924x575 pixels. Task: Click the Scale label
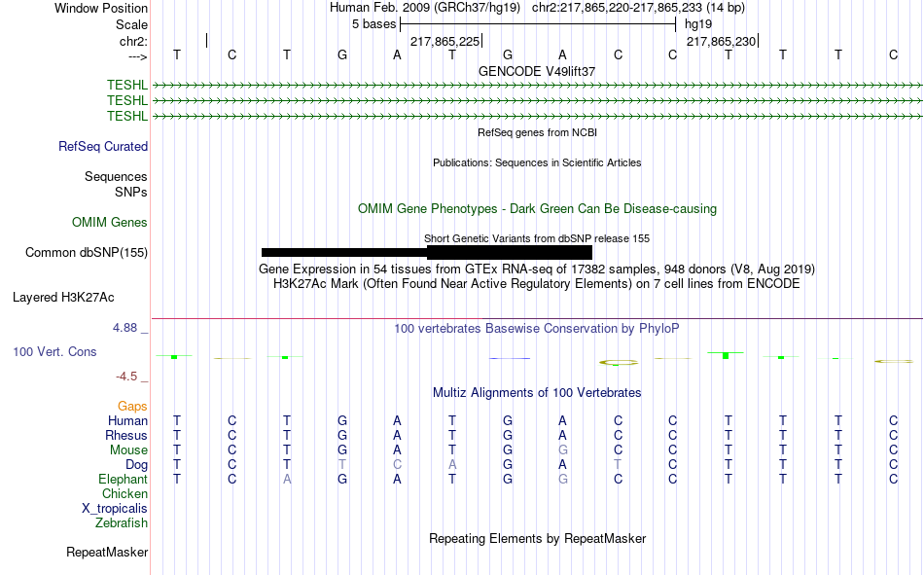tap(131, 24)
